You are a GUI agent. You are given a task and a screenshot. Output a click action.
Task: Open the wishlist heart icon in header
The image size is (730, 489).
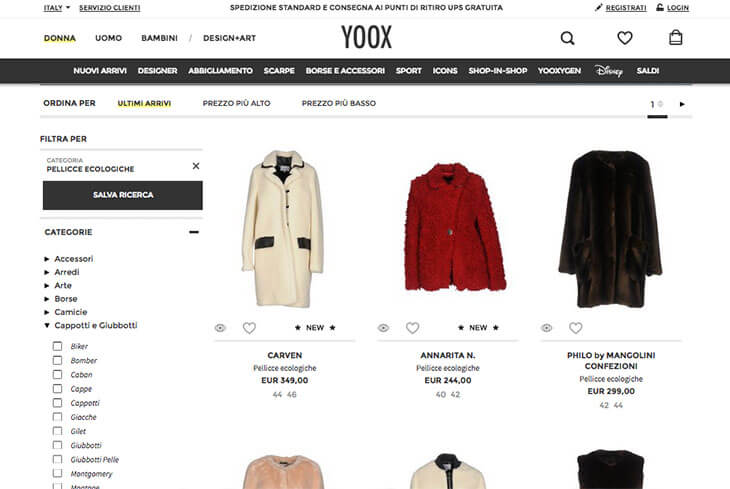tap(624, 38)
